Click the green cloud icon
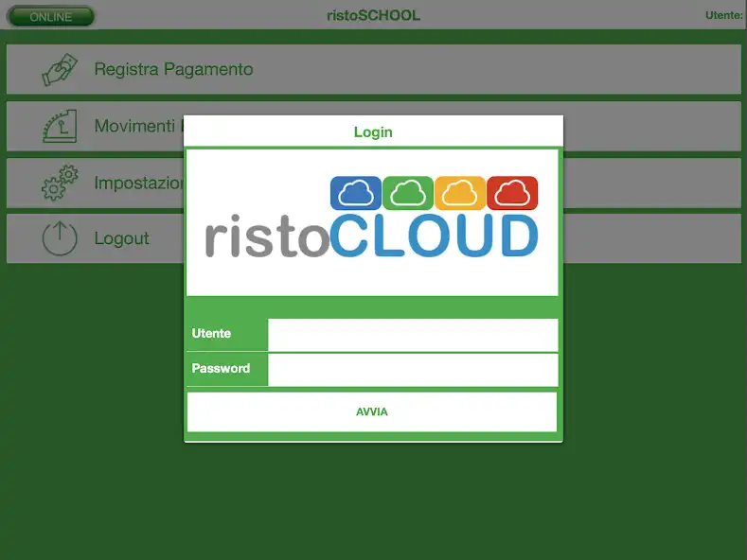747x560 pixels. click(408, 193)
